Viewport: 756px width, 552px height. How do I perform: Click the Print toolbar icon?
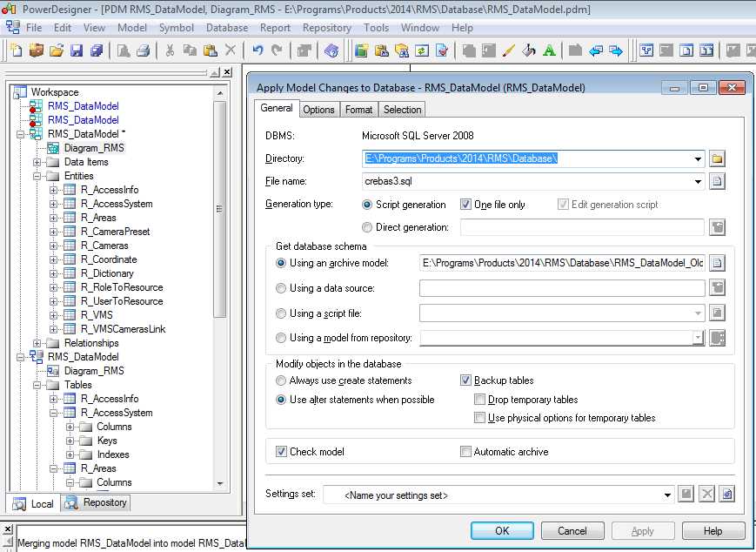(144, 50)
